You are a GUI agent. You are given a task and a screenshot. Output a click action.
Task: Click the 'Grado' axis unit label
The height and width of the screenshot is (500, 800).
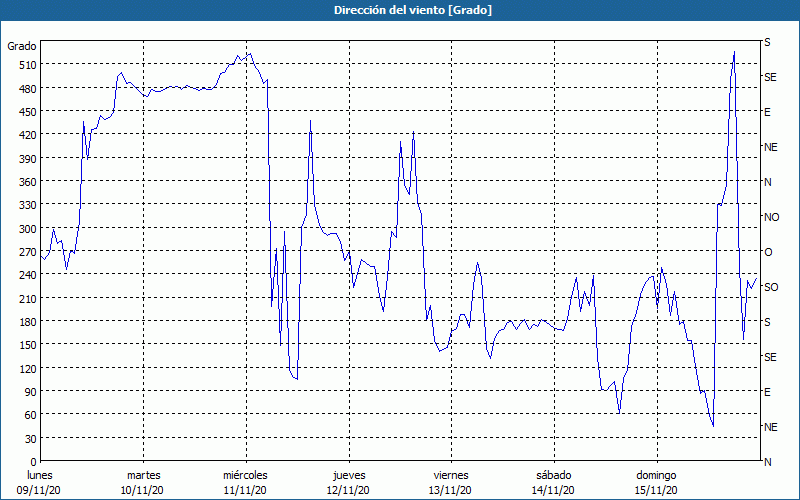coord(22,46)
